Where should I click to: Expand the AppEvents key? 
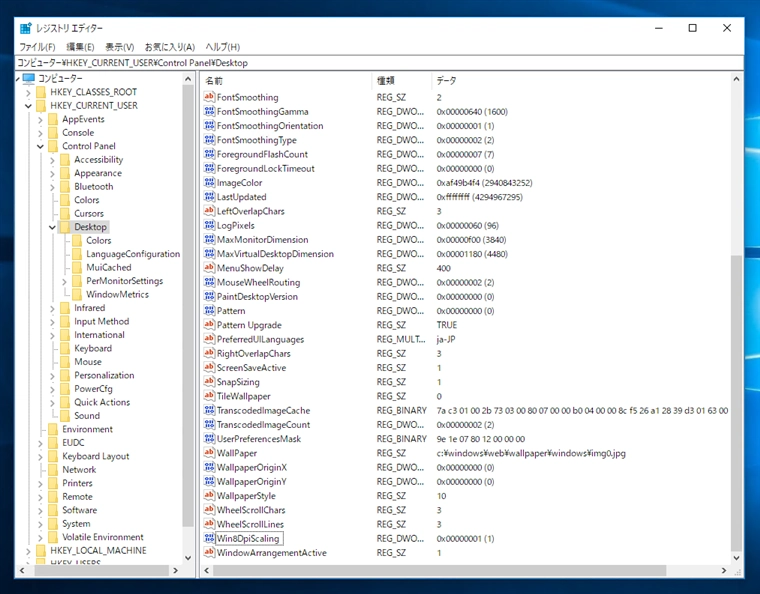click(40, 119)
